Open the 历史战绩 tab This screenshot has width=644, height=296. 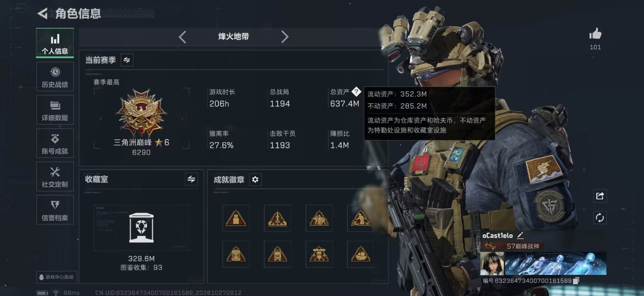click(x=55, y=77)
